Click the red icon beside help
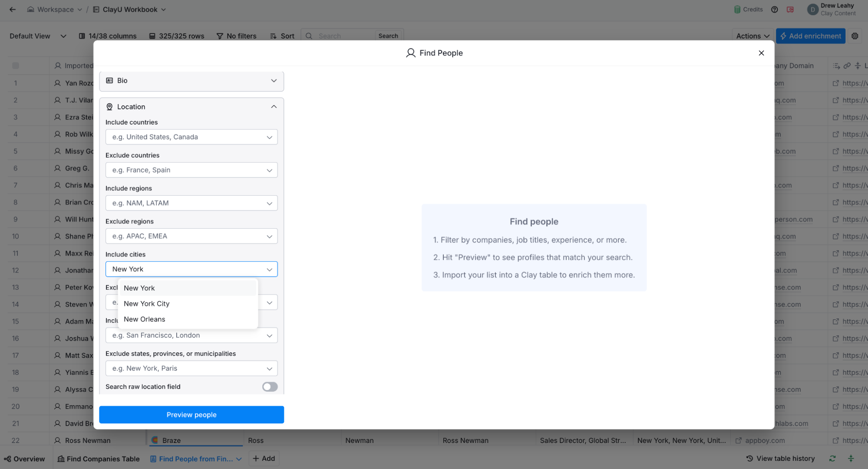The width and height of the screenshot is (868, 469). (x=790, y=10)
